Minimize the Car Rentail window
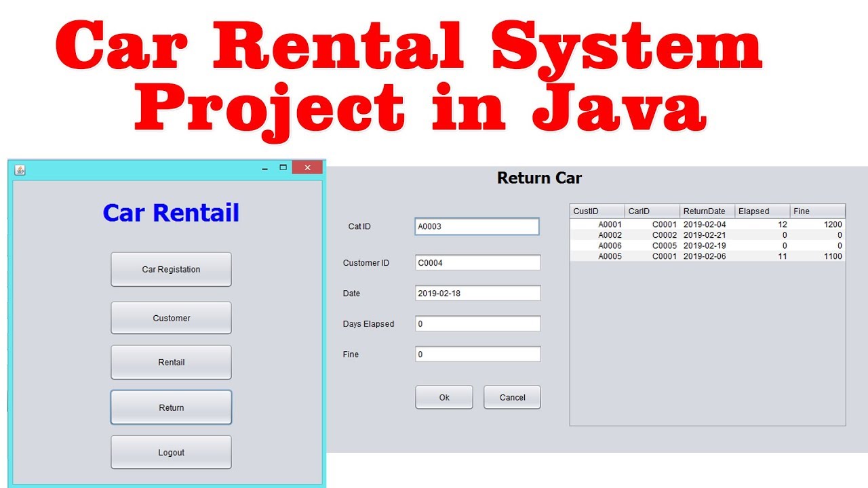The image size is (868, 488). [264, 168]
